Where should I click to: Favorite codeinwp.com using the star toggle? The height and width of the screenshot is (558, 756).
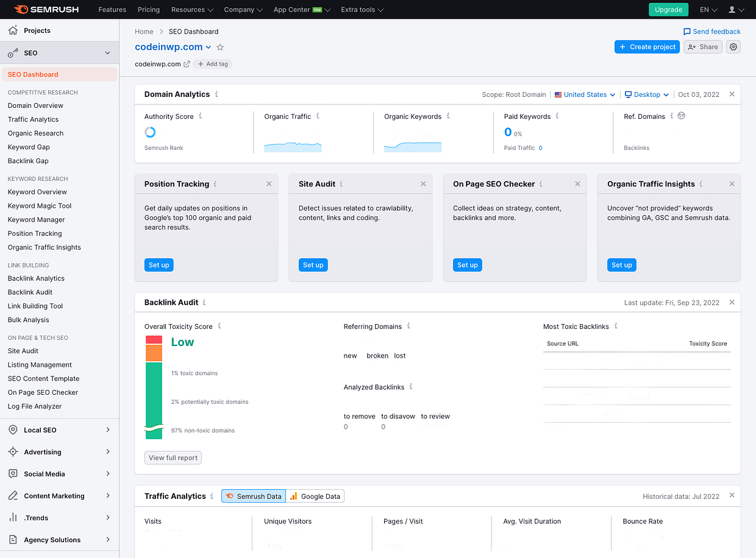pyautogui.click(x=219, y=46)
